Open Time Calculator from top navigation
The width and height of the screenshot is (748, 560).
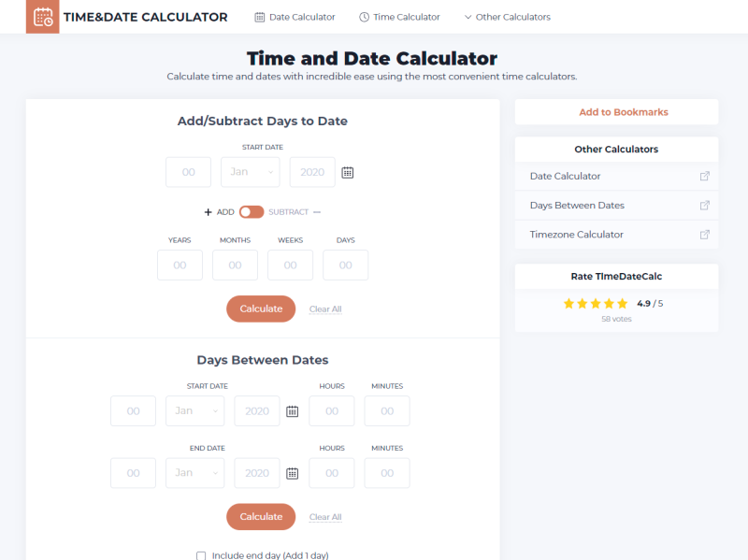[399, 17]
